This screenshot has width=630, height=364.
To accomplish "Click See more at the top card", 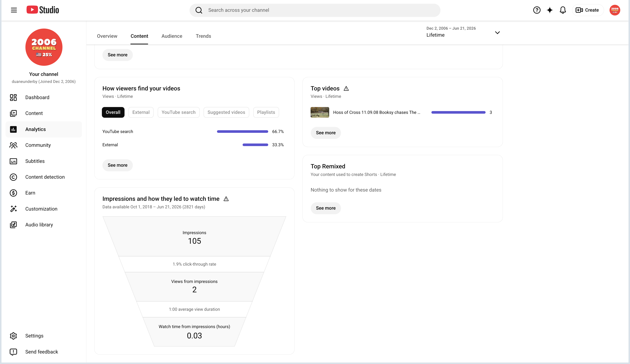I will pos(118,55).
